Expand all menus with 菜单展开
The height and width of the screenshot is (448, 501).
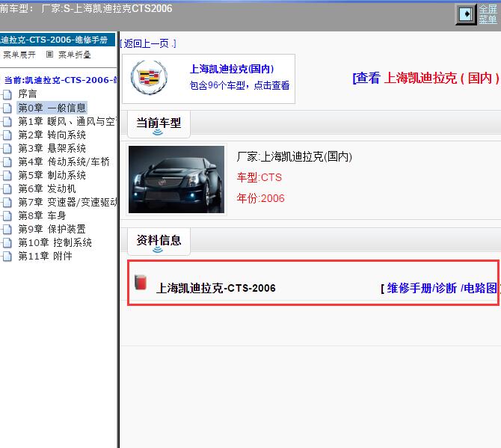click(x=19, y=55)
